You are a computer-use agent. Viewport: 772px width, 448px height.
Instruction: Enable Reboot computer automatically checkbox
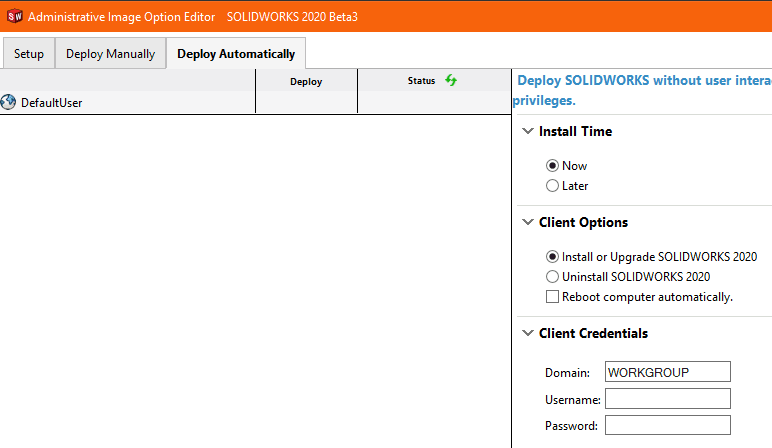[552, 297]
